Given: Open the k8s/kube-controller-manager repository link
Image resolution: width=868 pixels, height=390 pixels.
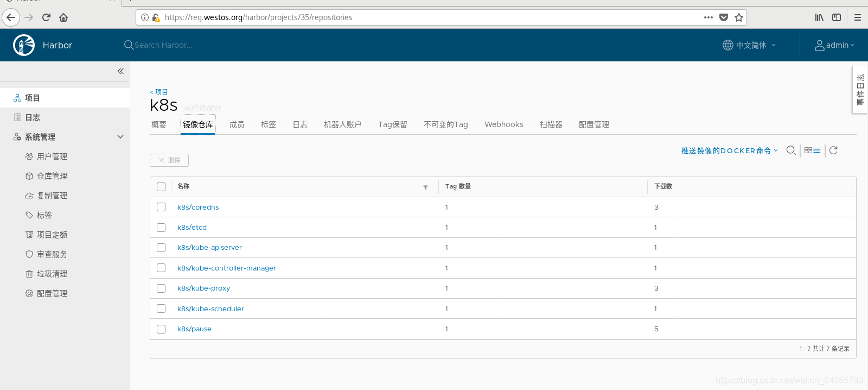Looking at the screenshot, I should click(227, 268).
